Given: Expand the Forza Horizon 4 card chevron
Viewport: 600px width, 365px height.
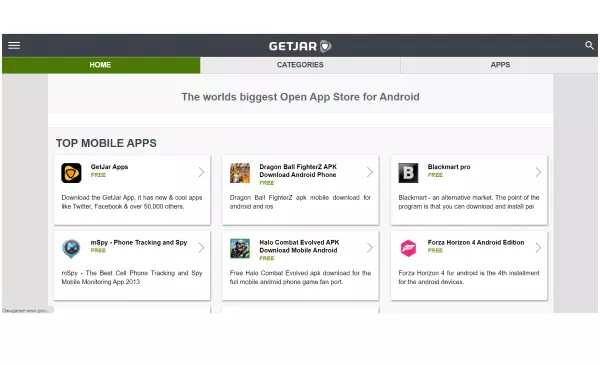Looking at the screenshot, I should tap(538, 248).
